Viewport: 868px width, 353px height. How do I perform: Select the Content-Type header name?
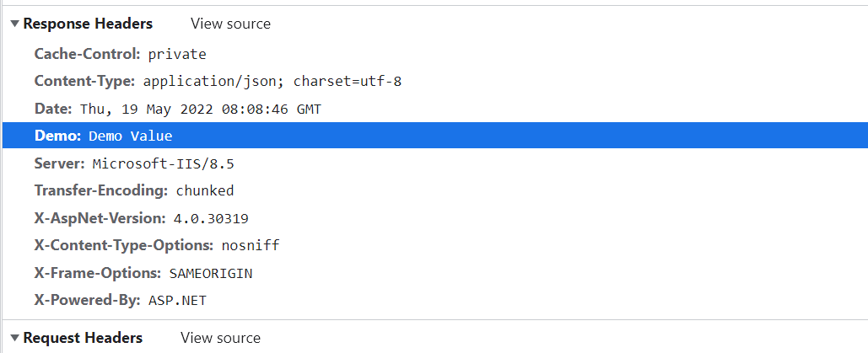[84, 82]
